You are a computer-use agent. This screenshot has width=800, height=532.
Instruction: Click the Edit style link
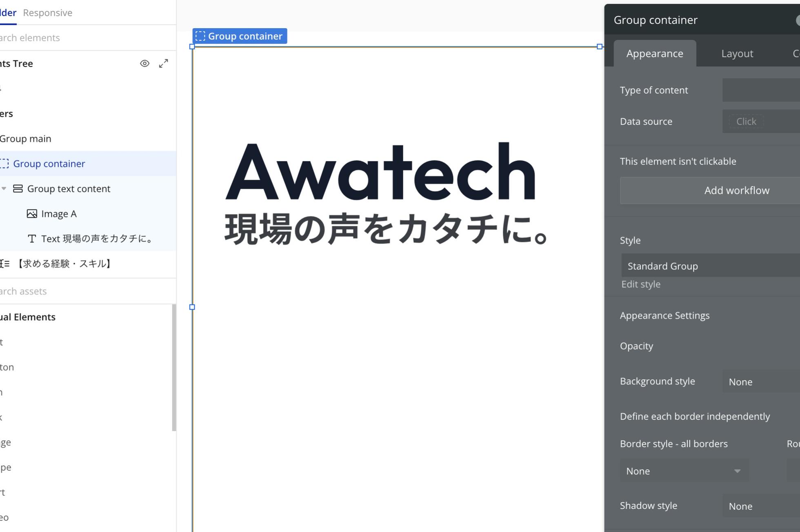tap(641, 284)
